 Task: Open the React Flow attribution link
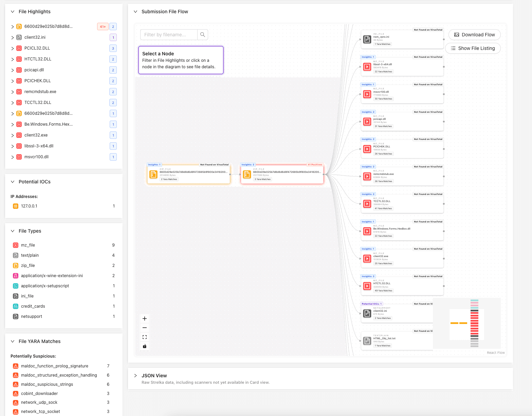(x=496, y=352)
